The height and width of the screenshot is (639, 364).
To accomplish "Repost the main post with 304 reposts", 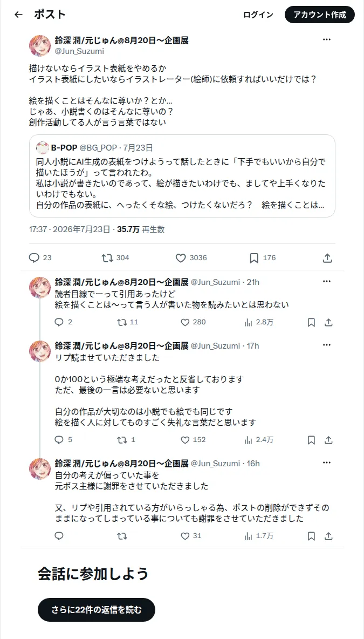I will pos(107,257).
